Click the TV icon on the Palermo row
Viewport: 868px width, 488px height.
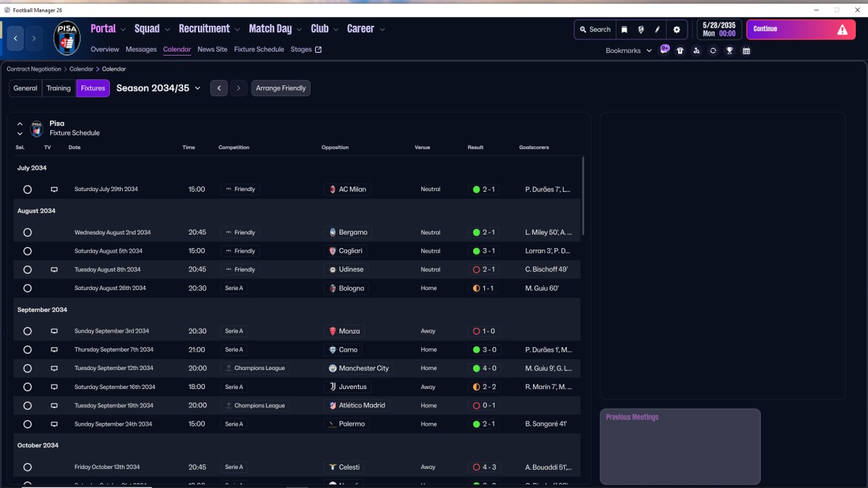(x=54, y=424)
